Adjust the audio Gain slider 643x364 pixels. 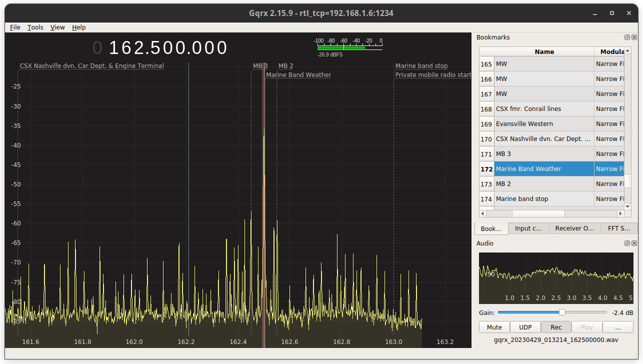tap(562, 312)
